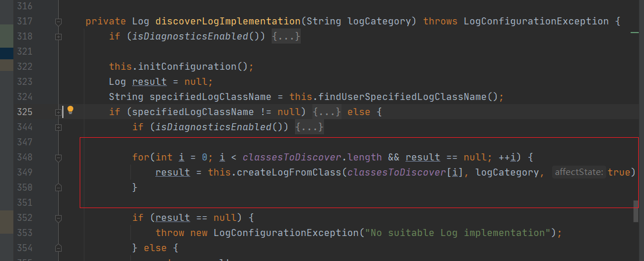Screen dimensions: 644x261
Task: Collapse the discoverLogImplementation method at line 317
Action: pyautogui.click(x=58, y=22)
